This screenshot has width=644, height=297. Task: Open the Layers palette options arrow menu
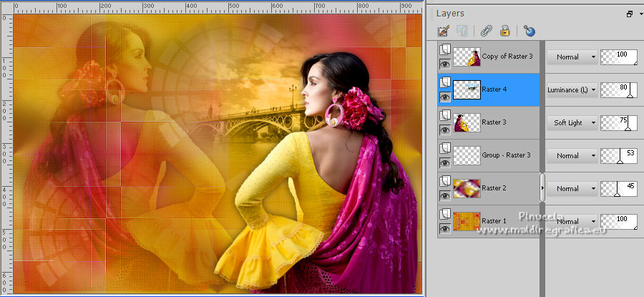pyautogui.click(x=641, y=14)
